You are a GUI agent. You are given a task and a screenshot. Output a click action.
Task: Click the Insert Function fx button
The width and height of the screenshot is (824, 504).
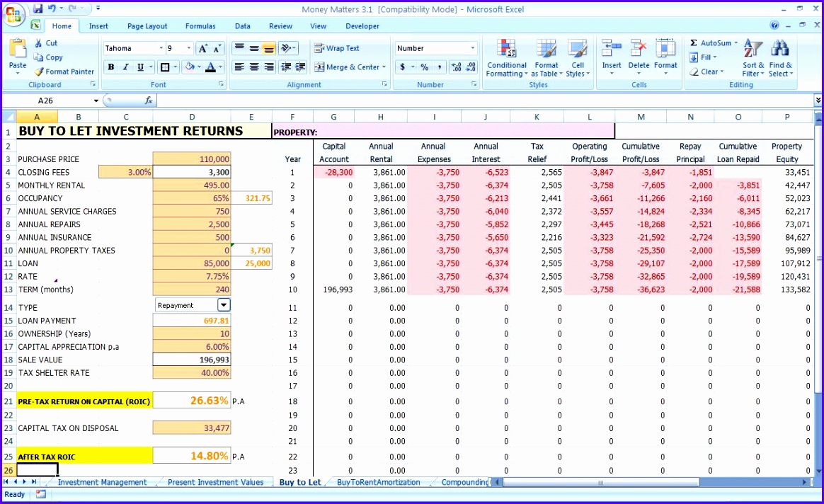(149, 101)
